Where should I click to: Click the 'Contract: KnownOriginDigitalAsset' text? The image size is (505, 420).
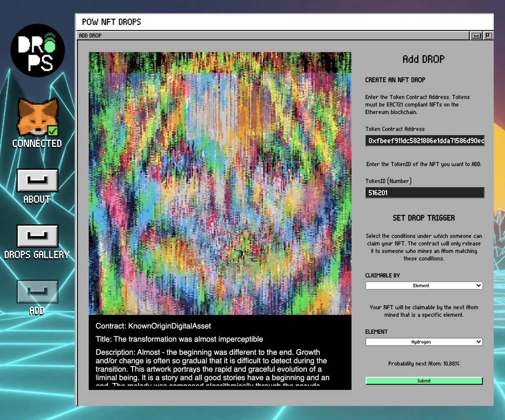pos(153,326)
